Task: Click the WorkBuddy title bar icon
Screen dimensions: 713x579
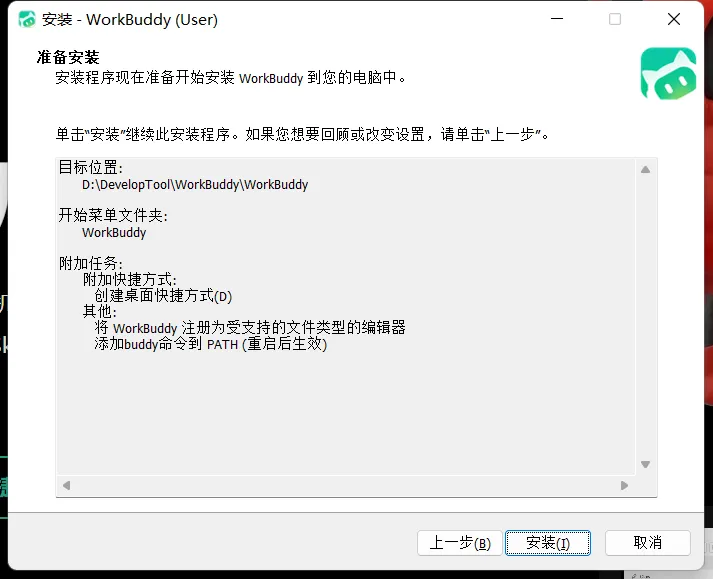Action: click(27, 20)
